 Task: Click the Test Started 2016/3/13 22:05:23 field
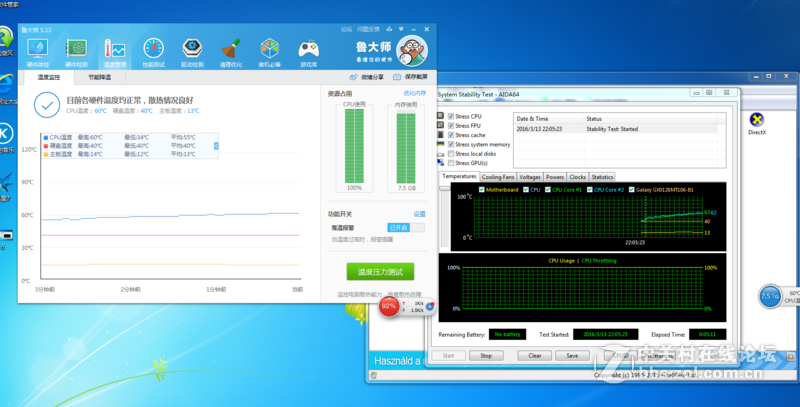tap(606, 335)
